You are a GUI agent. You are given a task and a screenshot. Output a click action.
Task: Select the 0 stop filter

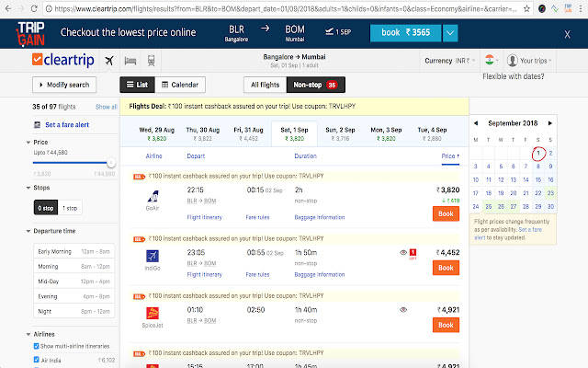(46, 208)
